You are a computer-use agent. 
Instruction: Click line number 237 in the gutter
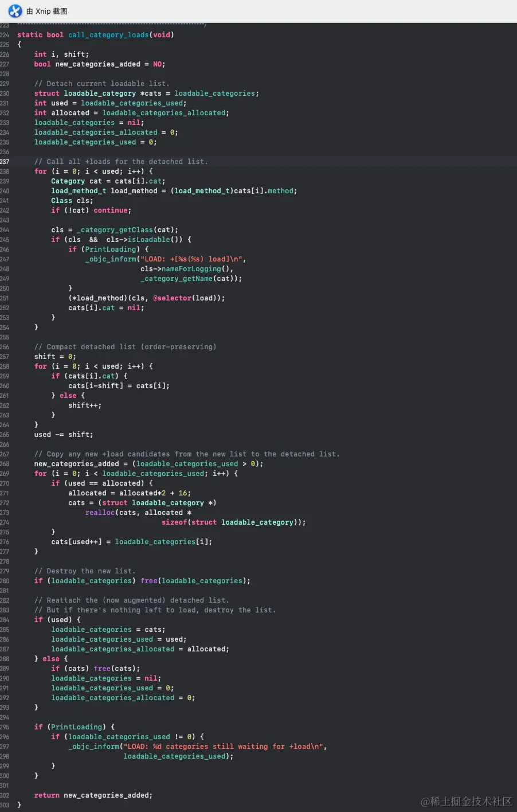(5, 162)
